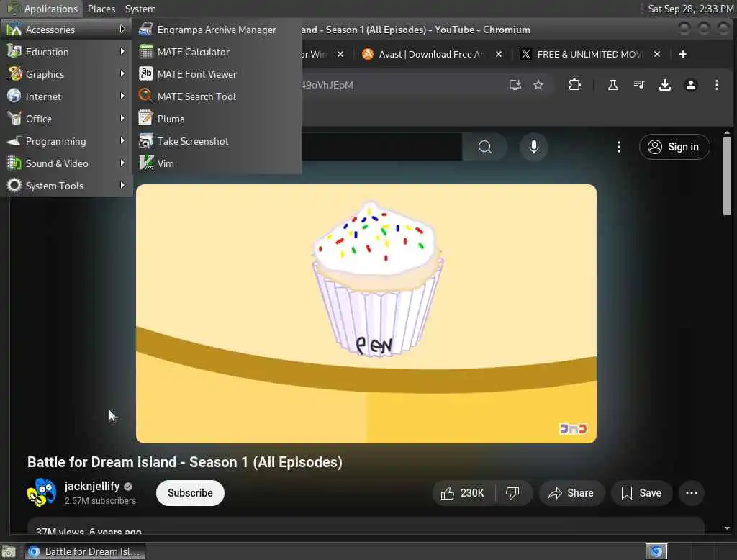Open Chromium extensions puzzle icon
The width and height of the screenshot is (737, 560).
tap(574, 85)
